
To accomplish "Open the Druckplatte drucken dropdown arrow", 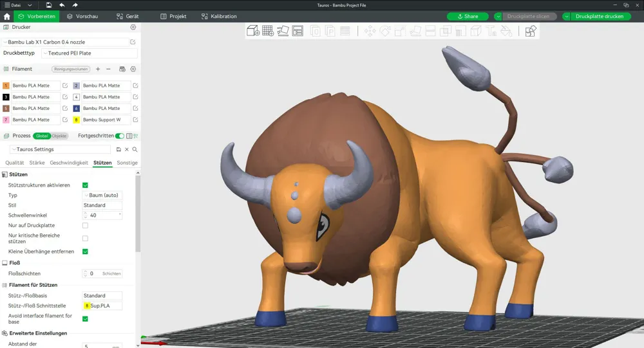I will (566, 17).
